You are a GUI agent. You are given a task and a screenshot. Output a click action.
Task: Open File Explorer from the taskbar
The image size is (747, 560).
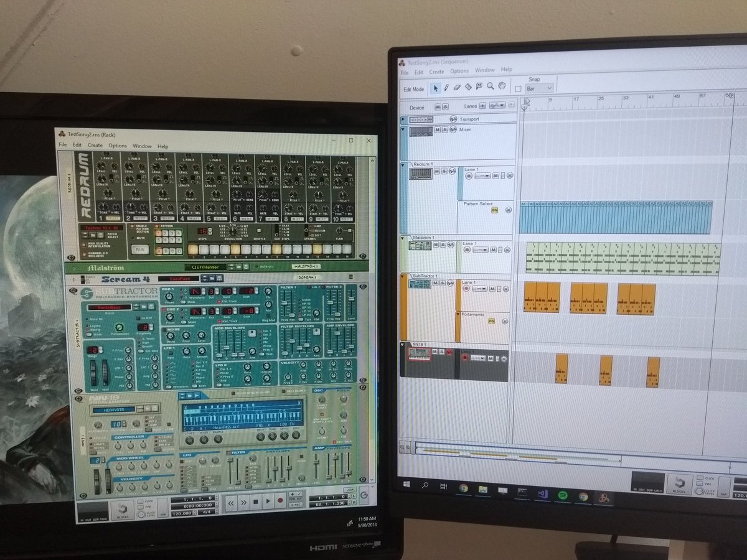tap(483, 489)
